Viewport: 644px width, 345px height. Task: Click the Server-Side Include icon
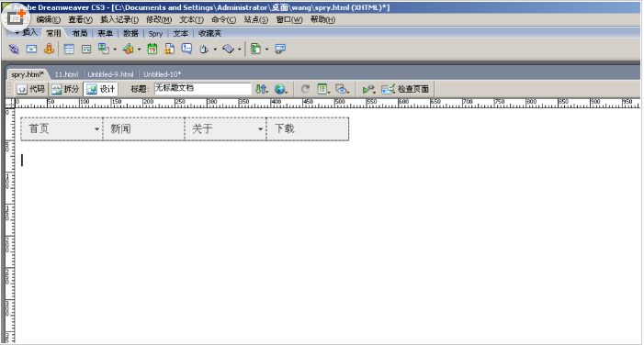coord(169,49)
